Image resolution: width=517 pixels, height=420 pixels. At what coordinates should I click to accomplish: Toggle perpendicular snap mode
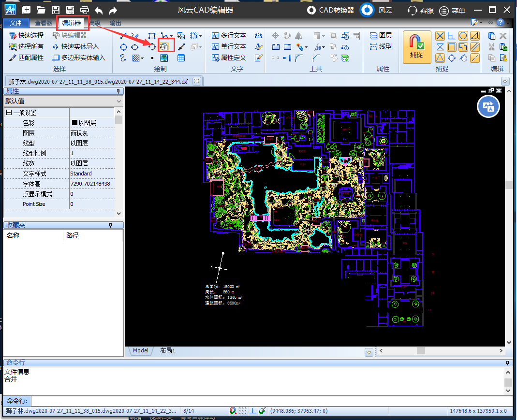pyautogui.click(x=451, y=36)
